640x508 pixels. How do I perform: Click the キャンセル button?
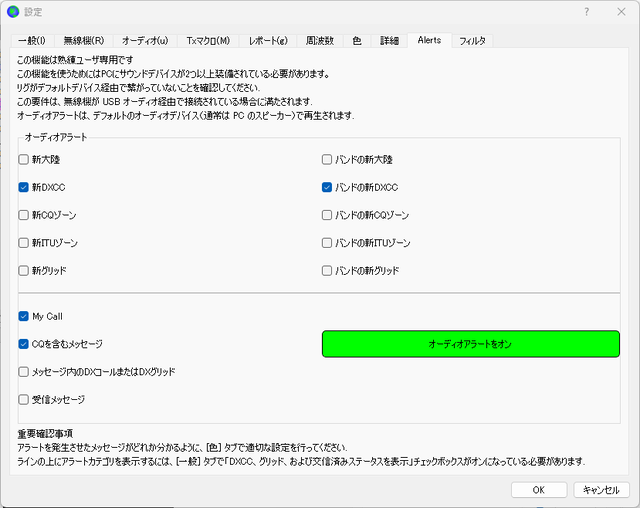click(x=601, y=490)
